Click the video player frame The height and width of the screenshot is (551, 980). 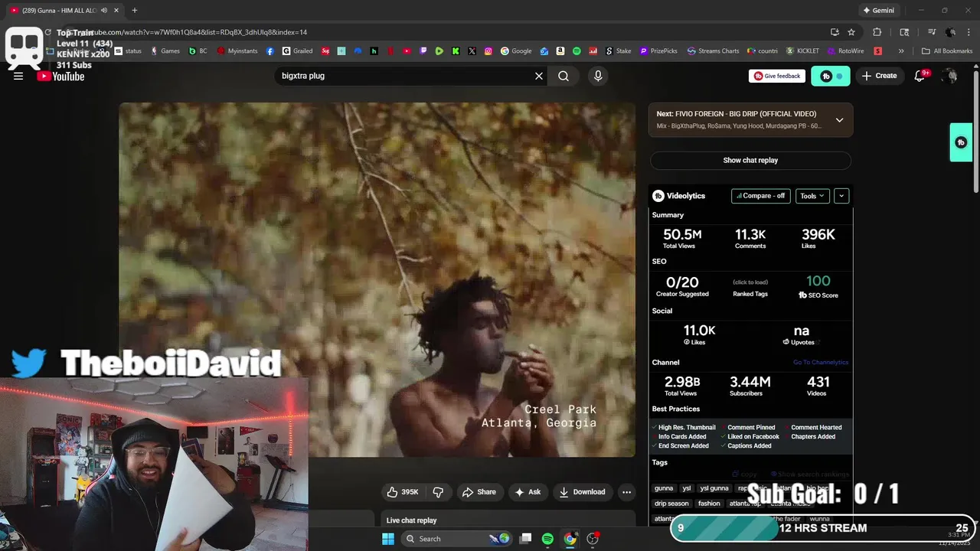[377, 279]
